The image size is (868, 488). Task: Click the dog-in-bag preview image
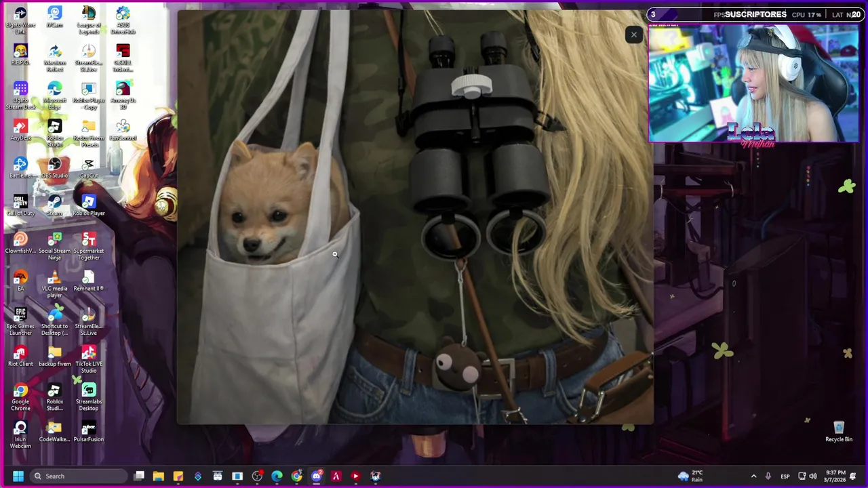pyautogui.click(x=415, y=217)
